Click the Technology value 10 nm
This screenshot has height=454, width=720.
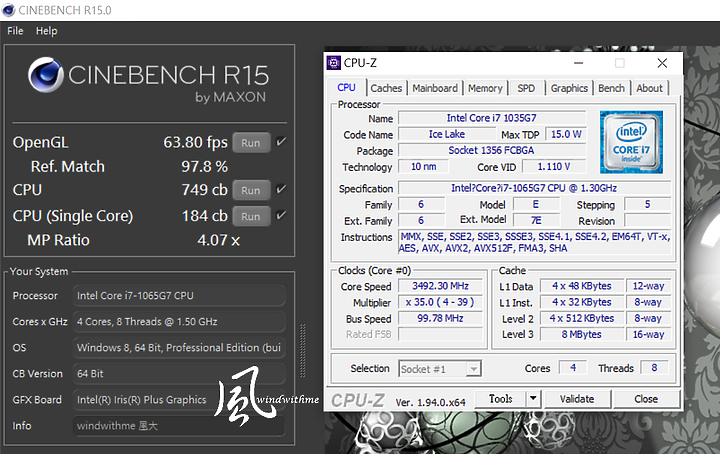(423, 167)
